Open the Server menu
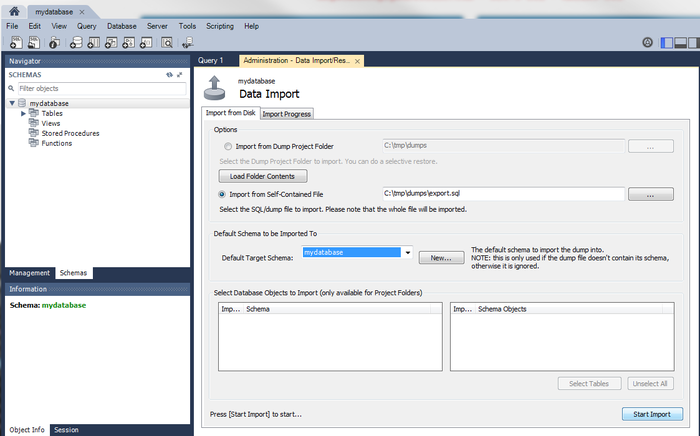700x436 pixels. point(157,26)
